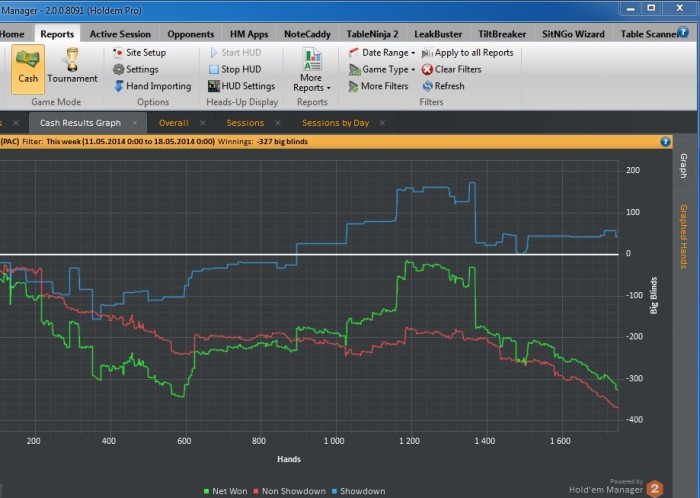Click Clear Filters red icon
This screenshot has width=700, height=498.
[x=427, y=69]
